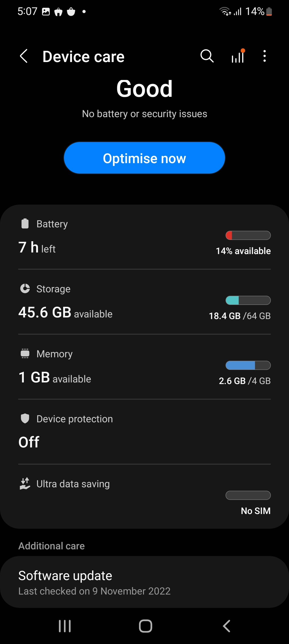Tap the Memory chip icon
The image size is (289, 644).
click(x=25, y=354)
